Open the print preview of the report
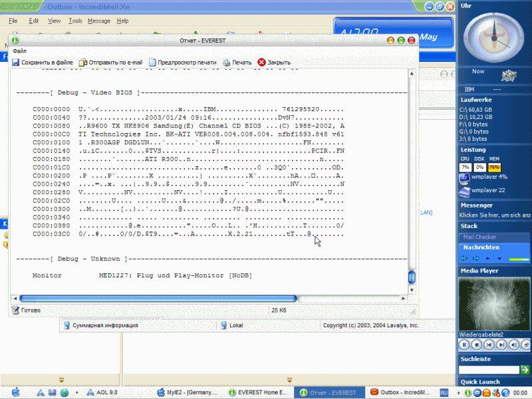This screenshot has width=532, height=399. click(183, 63)
